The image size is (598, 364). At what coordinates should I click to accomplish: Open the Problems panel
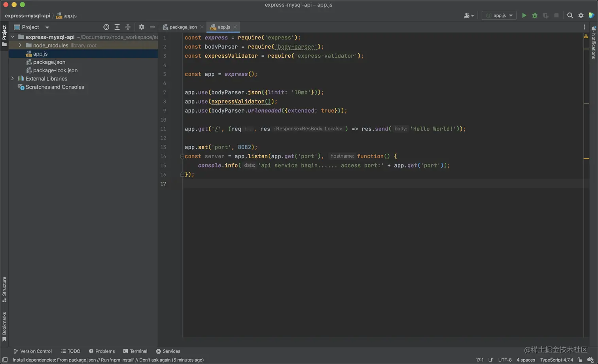[102, 351]
